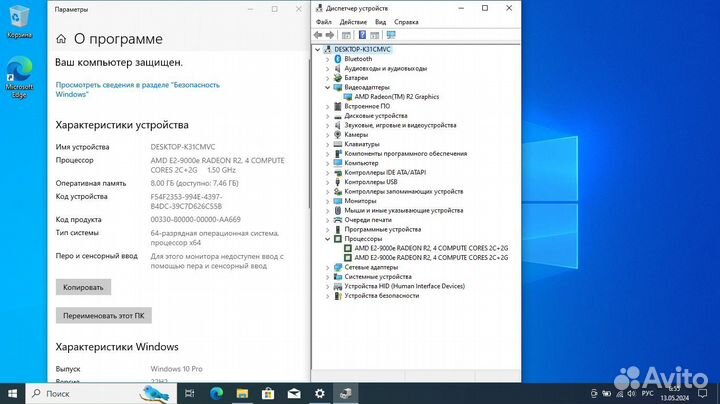Open Mail app from the taskbar
The width and height of the screenshot is (720, 404).
click(294, 393)
